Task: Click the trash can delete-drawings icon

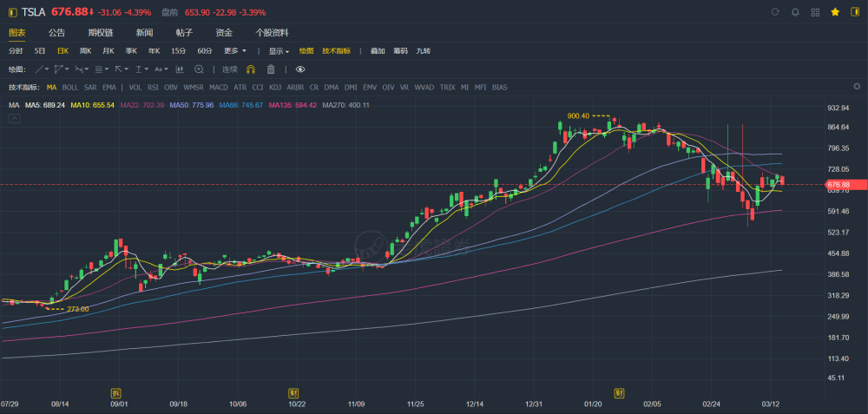Action: pyautogui.click(x=271, y=69)
